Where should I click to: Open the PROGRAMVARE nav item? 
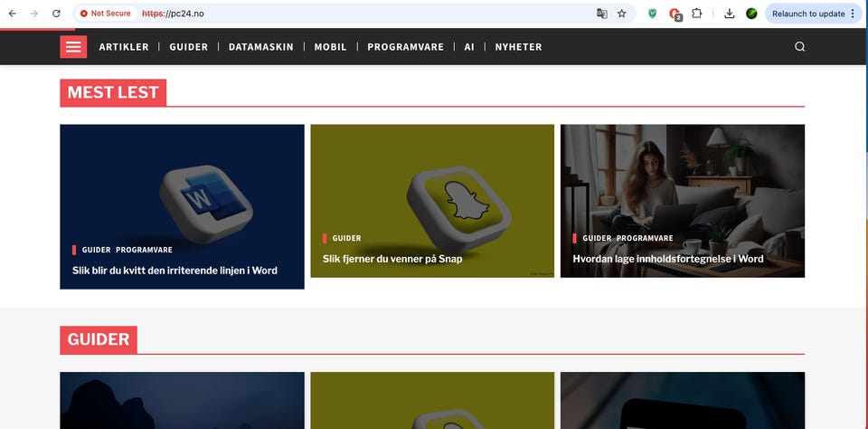(406, 47)
